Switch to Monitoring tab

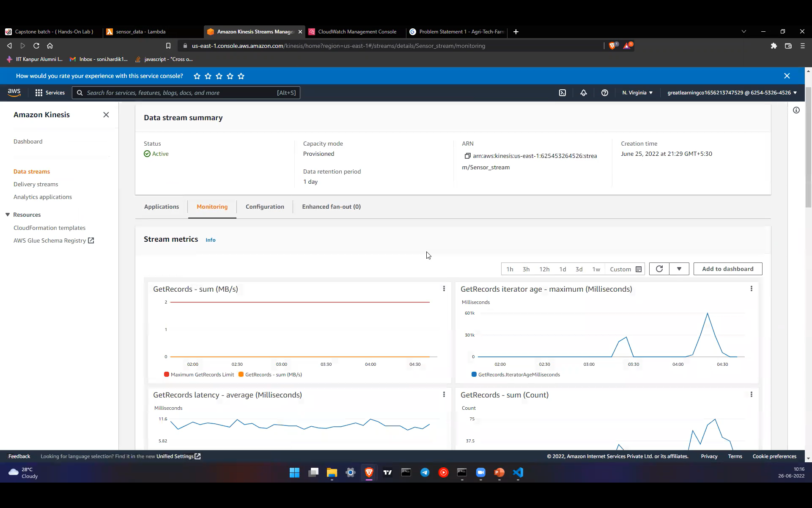[x=212, y=207]
